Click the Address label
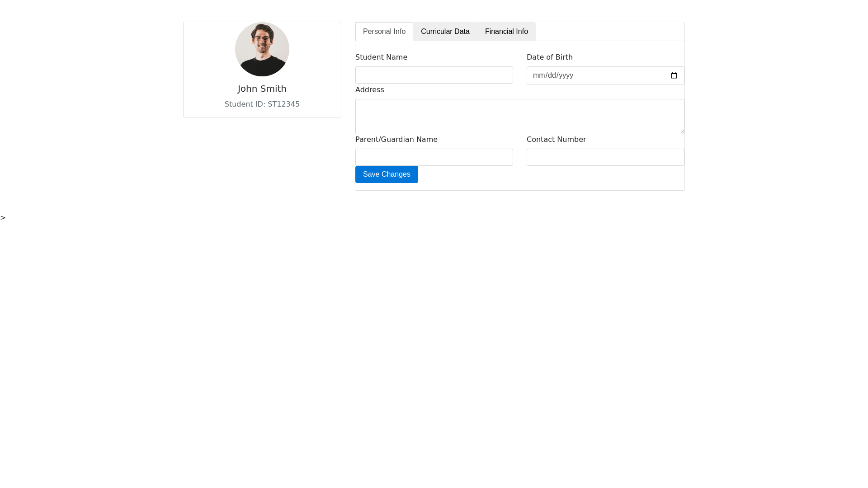This screenshot has width=868, height=488. pos(369,90)
